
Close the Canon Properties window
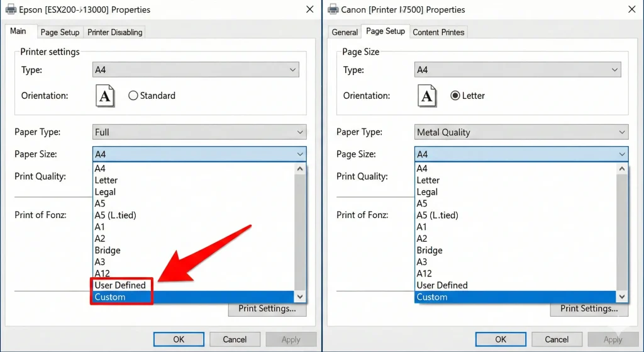pyautogui.click(x=632, y=9)
